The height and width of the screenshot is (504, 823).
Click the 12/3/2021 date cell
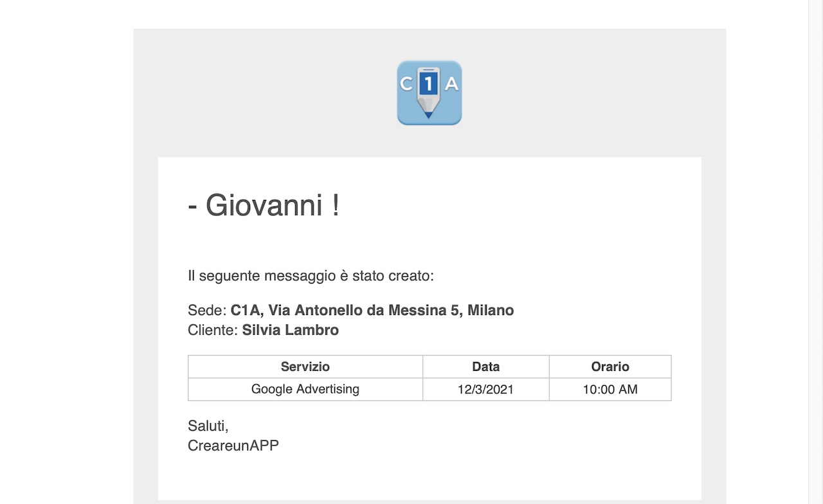tap(485, 390)
